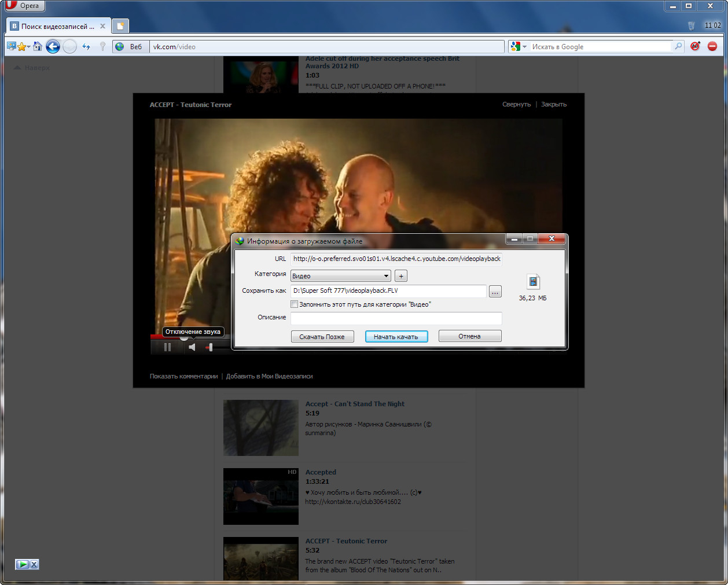Open the Google search engine dropdown

519,46
